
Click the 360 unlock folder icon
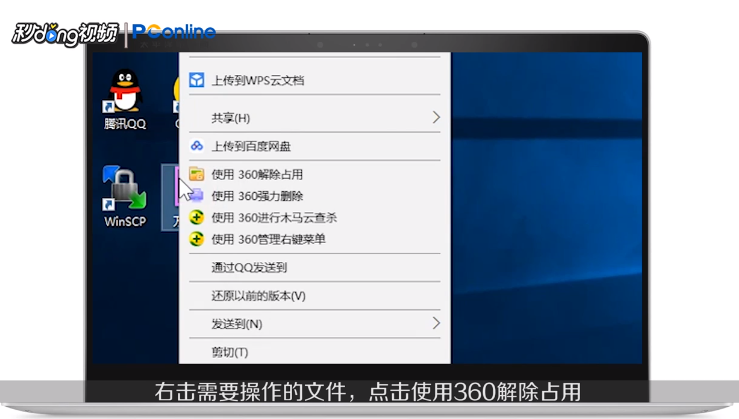tap(197, 174)
